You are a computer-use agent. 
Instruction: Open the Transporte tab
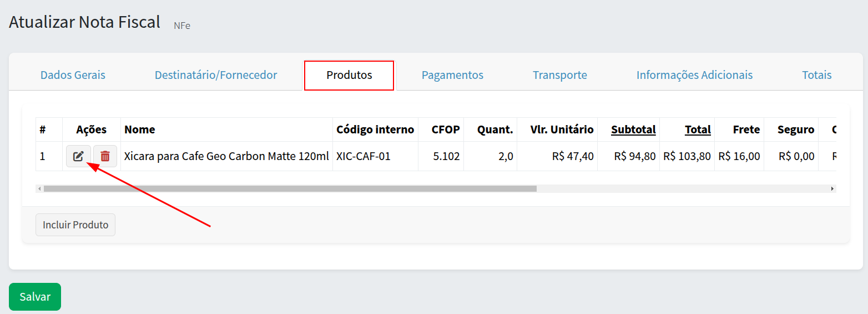(x=560, y=75)
